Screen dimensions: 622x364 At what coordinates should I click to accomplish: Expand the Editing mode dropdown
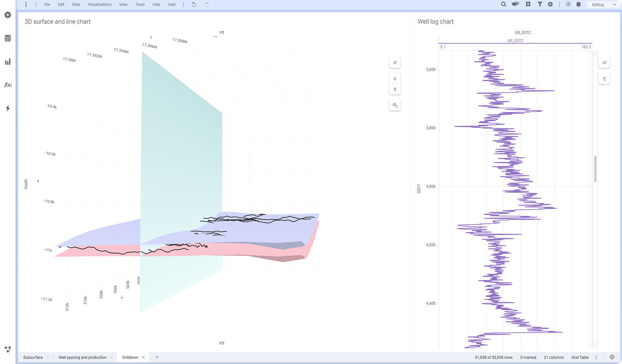click(604, 5)
